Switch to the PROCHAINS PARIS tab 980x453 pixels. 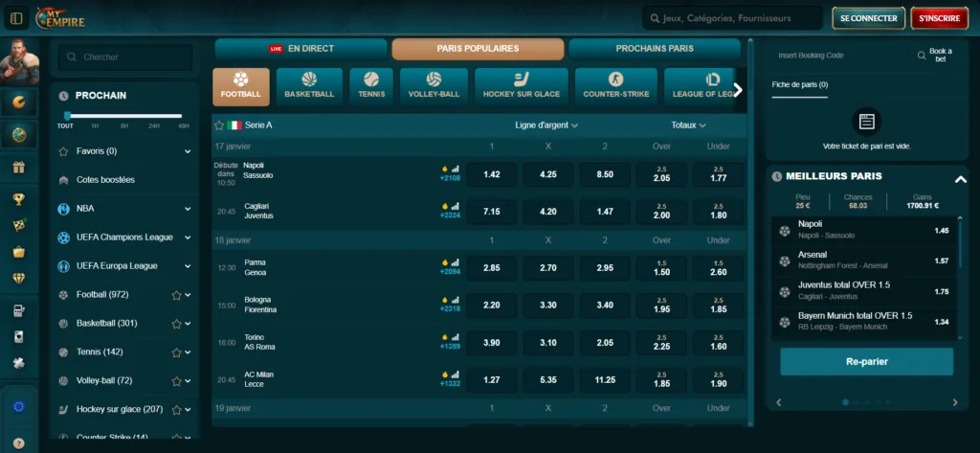click(x=655, y=48)
